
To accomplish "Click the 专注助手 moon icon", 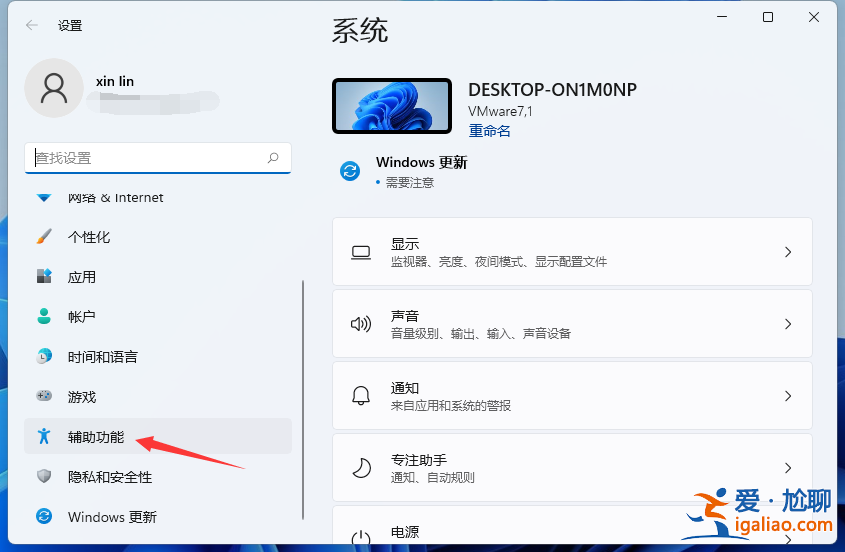I will point(361,467).
